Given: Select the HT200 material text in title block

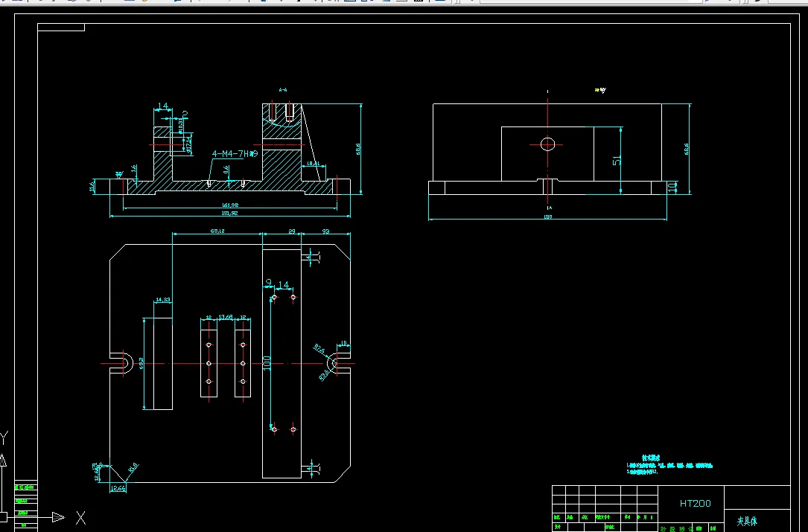Looking at the screenshot, I should tap(695, 503).
